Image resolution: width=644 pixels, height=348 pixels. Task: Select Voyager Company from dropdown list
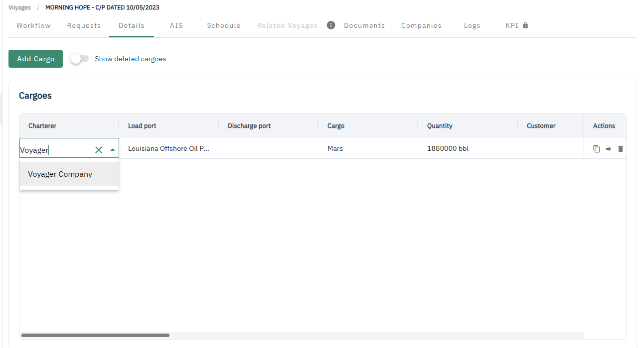pyautogui.click(x=69, y=174)
